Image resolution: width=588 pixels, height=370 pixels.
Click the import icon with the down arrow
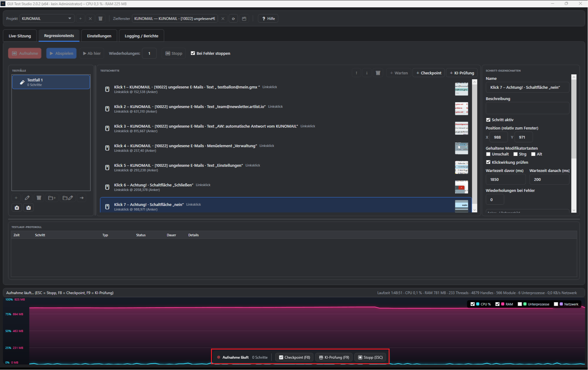tap(28, 208)
